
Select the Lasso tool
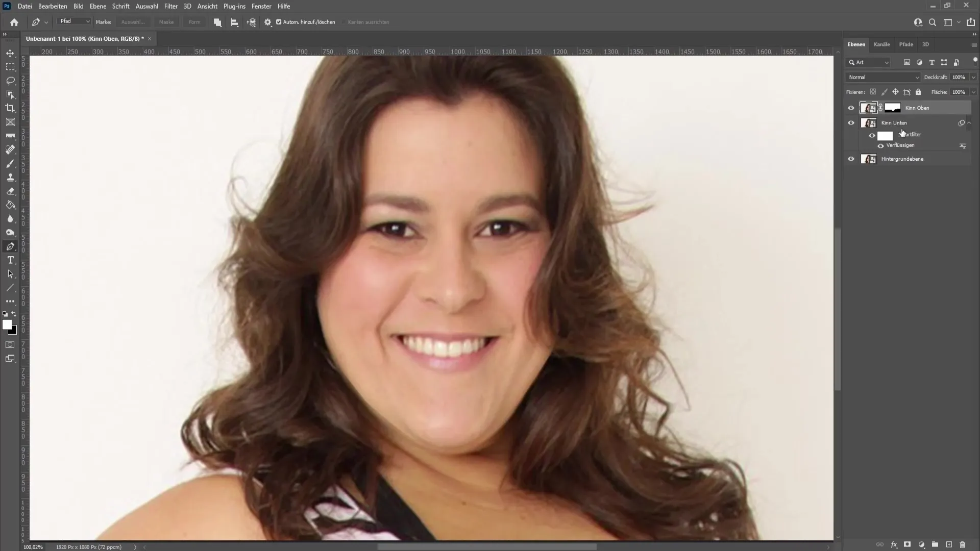[x=10, y=80]
